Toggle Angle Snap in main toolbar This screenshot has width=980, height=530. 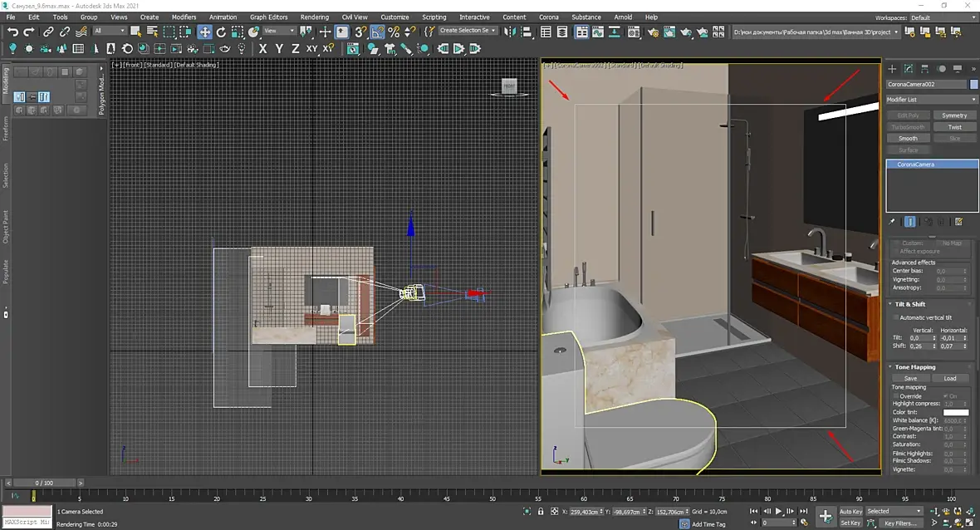tap(378, 32)
